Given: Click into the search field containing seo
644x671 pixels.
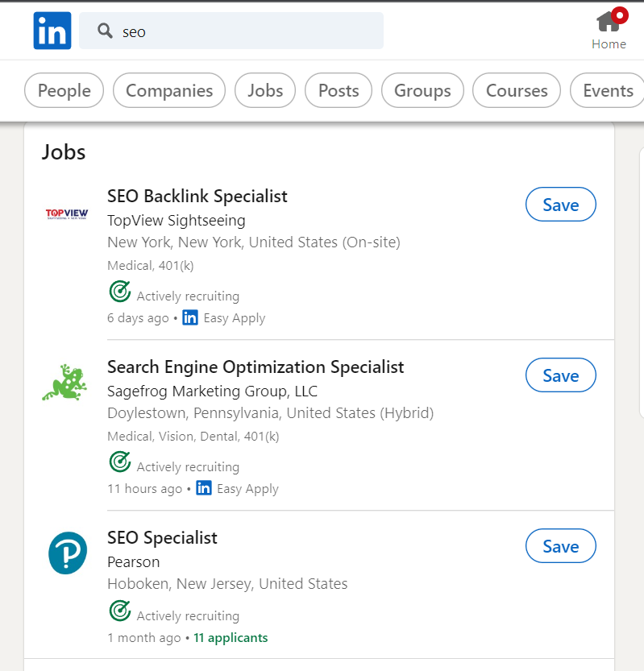Looking at the screenshot, I should point(231,31).
